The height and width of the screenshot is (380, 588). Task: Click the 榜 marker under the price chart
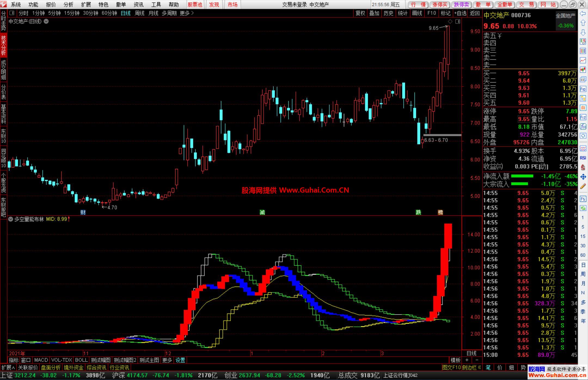point(440,212)
